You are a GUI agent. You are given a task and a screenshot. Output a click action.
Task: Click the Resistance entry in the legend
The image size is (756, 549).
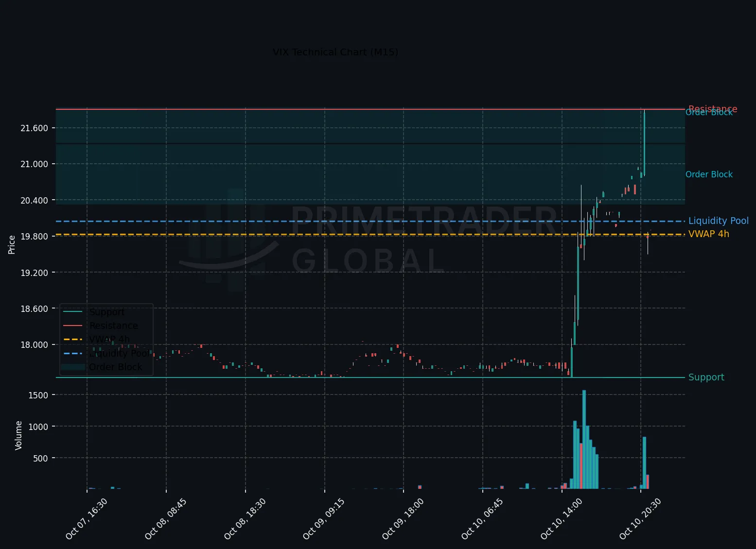pos(114,326)
